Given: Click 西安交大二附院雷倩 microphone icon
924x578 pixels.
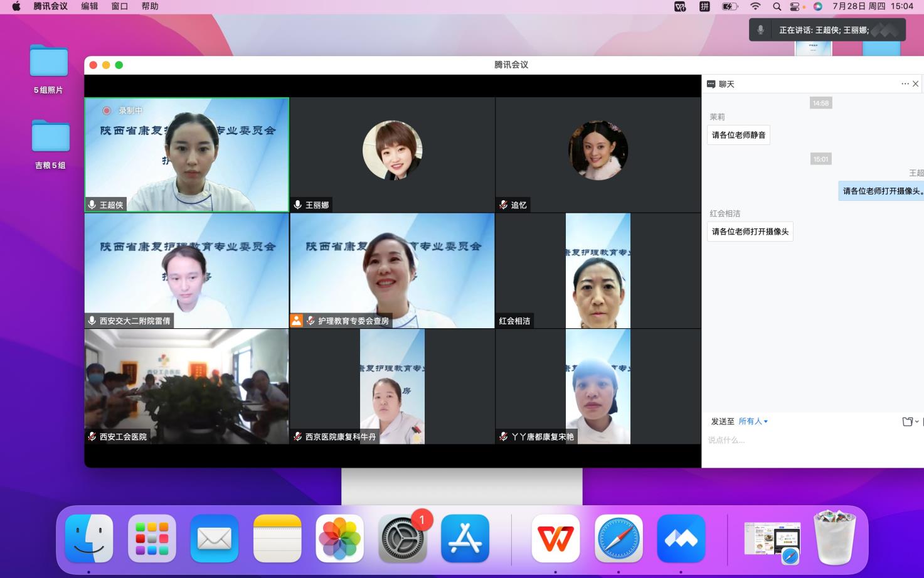Looking at the screenshot, I should (92, 321).
